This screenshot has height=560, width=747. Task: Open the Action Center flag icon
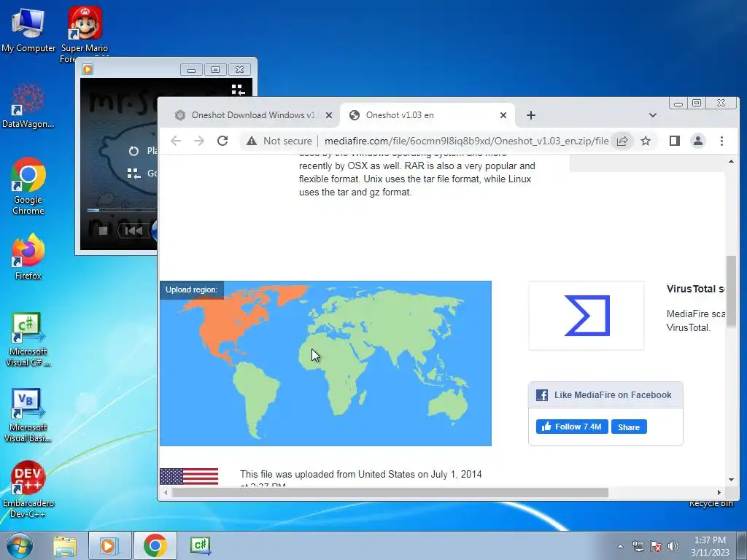click(656, 546)
